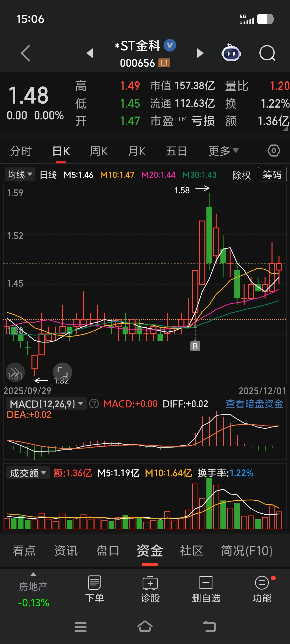290x644 pixels.
Task: Switch to 月K chart tab
Action: (x=137, y=151)
